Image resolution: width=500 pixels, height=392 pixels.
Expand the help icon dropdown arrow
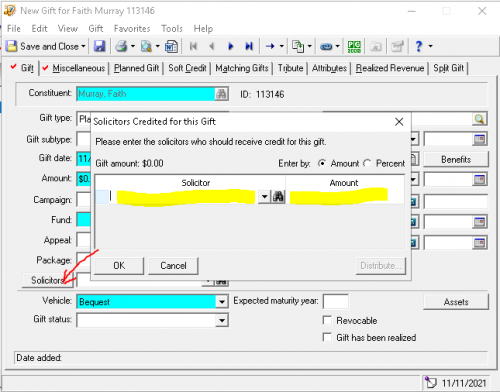430,46
